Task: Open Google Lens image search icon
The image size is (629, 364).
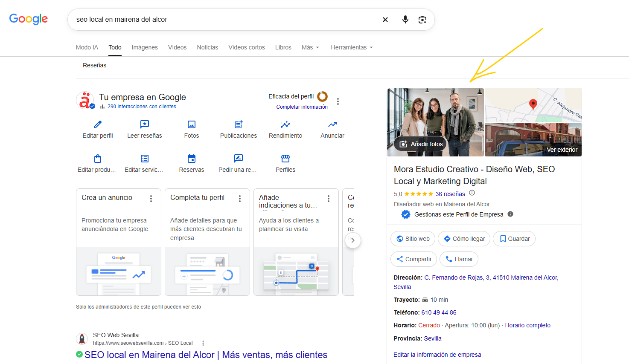Action: click(x=422, y=20)
